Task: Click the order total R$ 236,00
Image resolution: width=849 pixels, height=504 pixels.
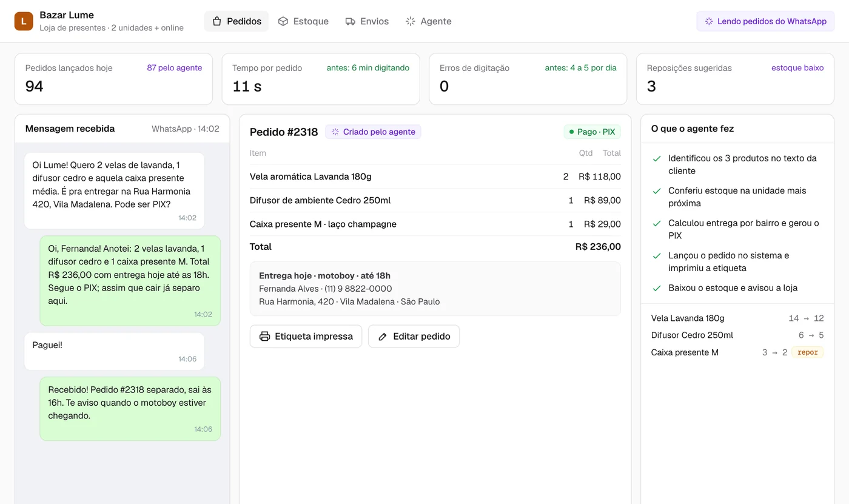Action: (x=598, y=247)
